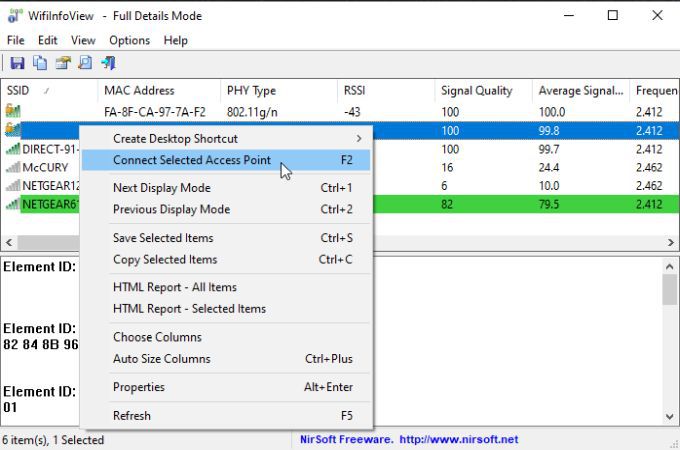
Task: Pick HTML Report - Selected Items
Action: (x=226, y=309)
